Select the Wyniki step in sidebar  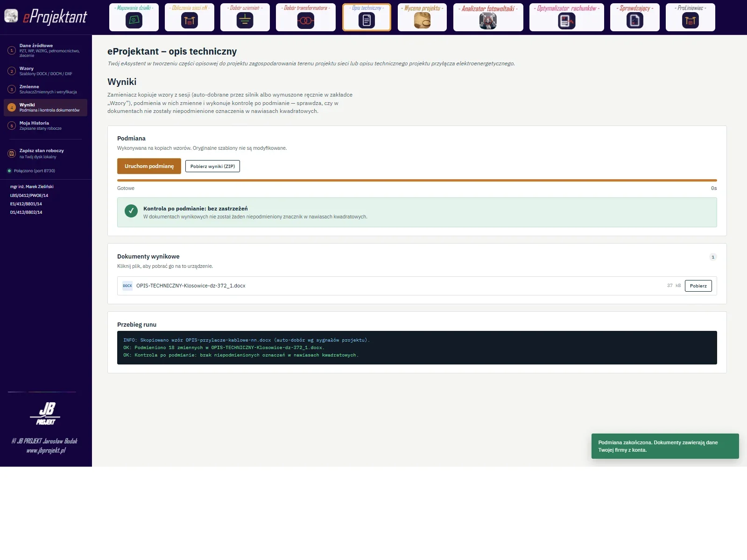click(x=46, y=107)
